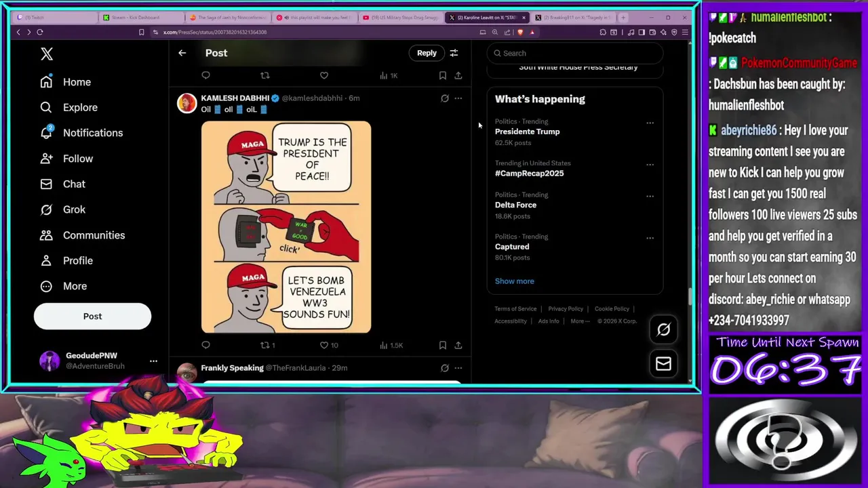Open Notifications in the sidebar
This screenshot has height=488, width=868.
pyautogui.click(x=81, y=133)
